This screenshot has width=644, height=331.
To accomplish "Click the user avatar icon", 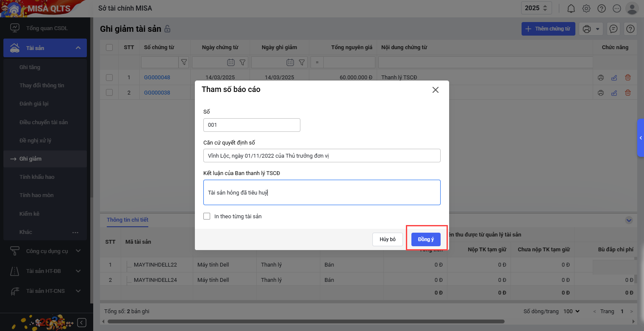I will click(x=632, y=8).
